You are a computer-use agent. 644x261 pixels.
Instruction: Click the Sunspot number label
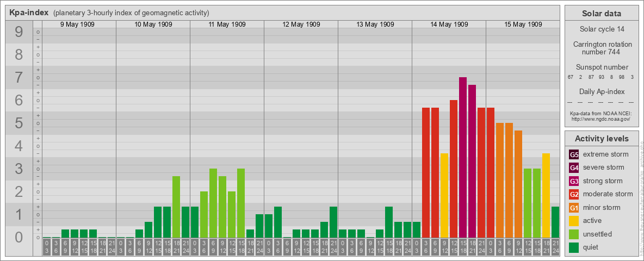click(x=601, y=67)
